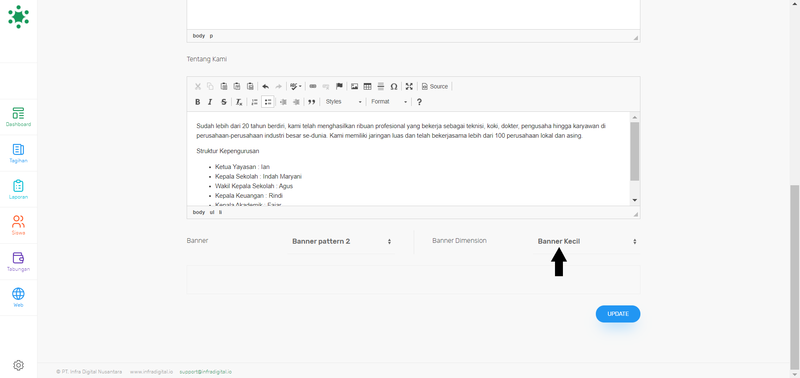Screen dimensions: 800x378
Task: Open Tagihan in sidebar
Action: click(x=18, y=153)
